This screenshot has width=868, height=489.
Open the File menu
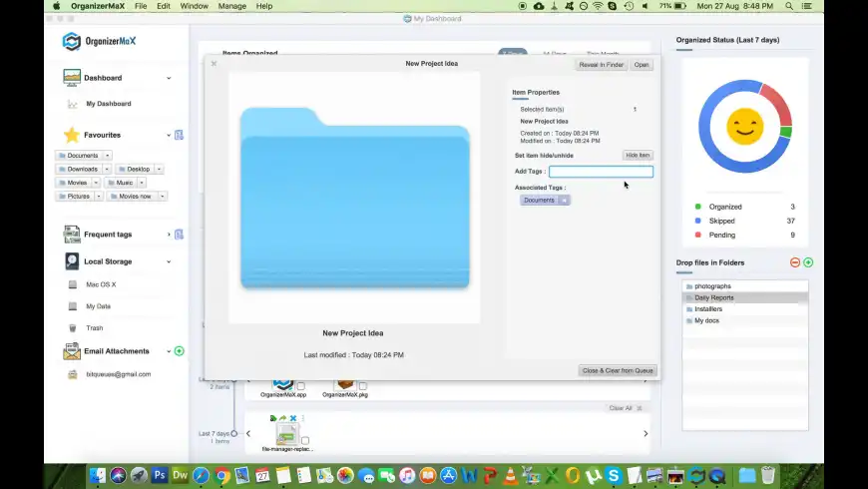(x=141, y=6)
